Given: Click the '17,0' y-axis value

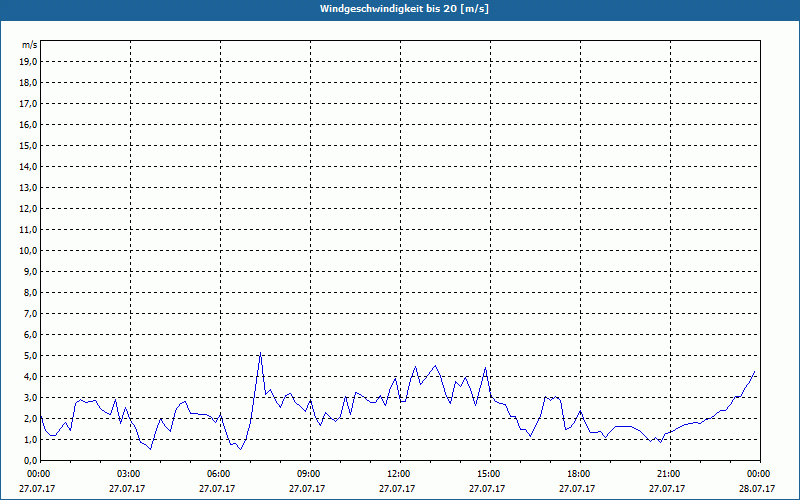Looking at the screenshot, I should tap(29, 104).
